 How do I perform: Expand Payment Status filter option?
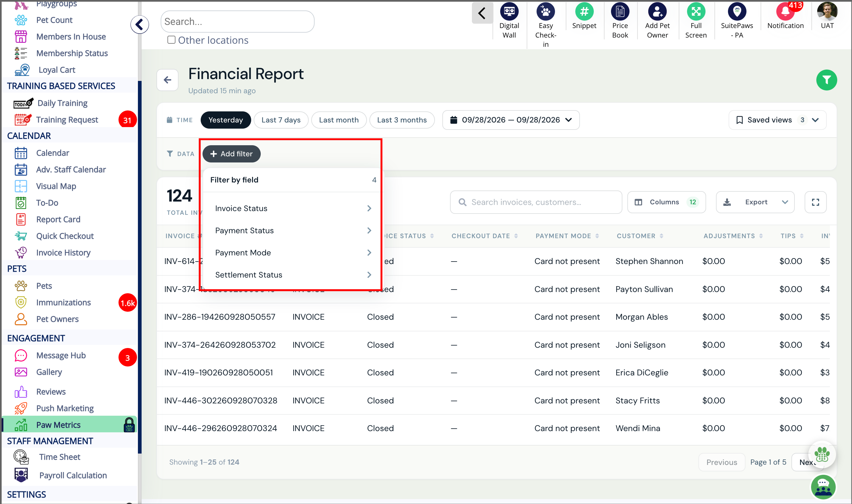coord(292,230)
